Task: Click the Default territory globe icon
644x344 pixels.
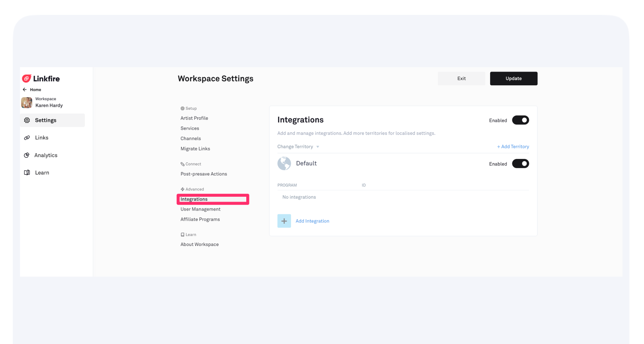Action: pos(284,164)
